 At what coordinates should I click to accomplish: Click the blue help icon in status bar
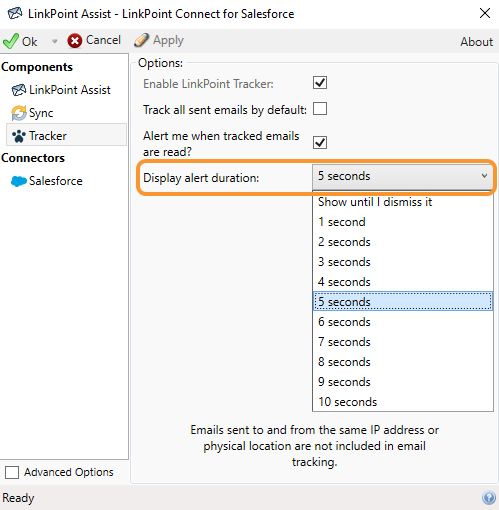point(489,498)
